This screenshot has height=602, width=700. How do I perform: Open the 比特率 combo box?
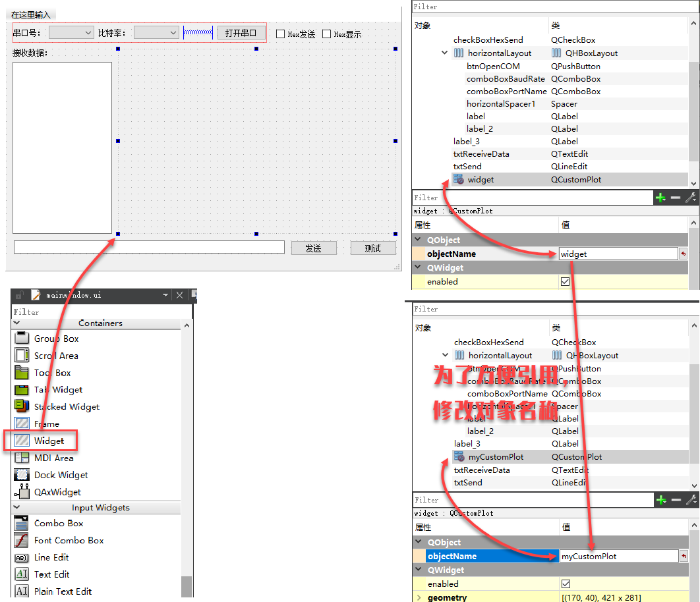pos(156,32)
